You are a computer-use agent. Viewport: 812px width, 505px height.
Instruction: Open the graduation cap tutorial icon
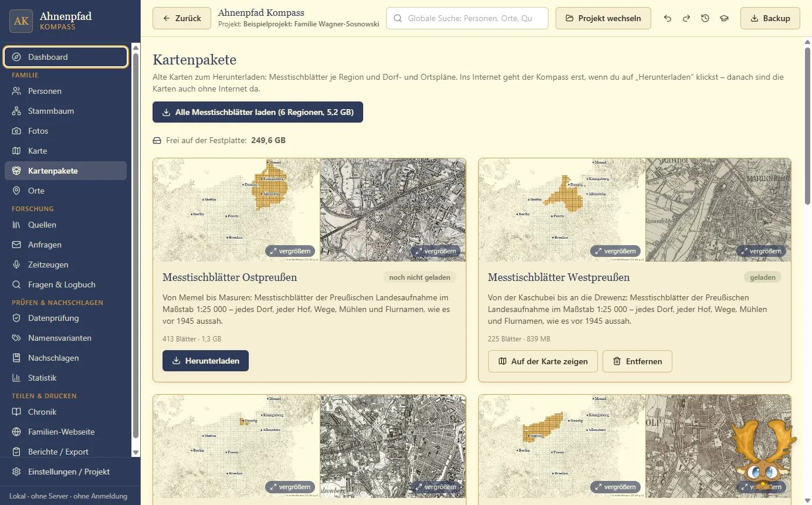click(x=724, y=18)
